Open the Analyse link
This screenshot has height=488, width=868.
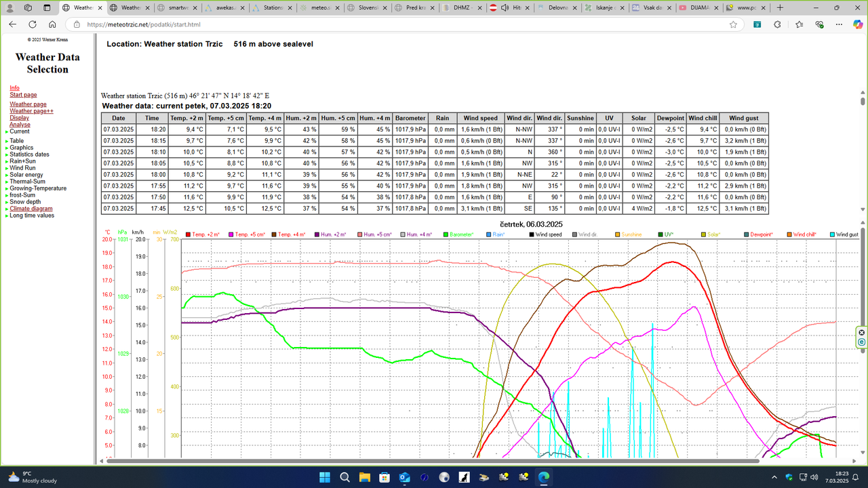[x=20, y=125]
